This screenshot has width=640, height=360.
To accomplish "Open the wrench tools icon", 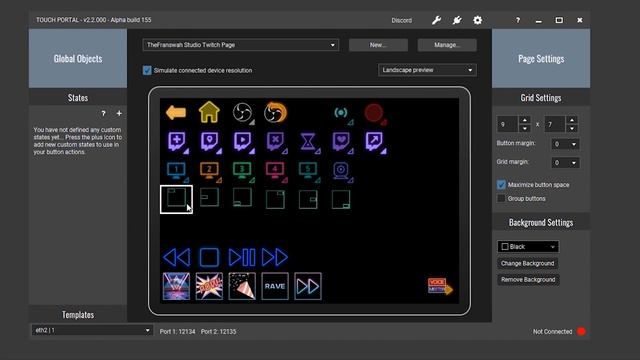I will click(436, 20).
